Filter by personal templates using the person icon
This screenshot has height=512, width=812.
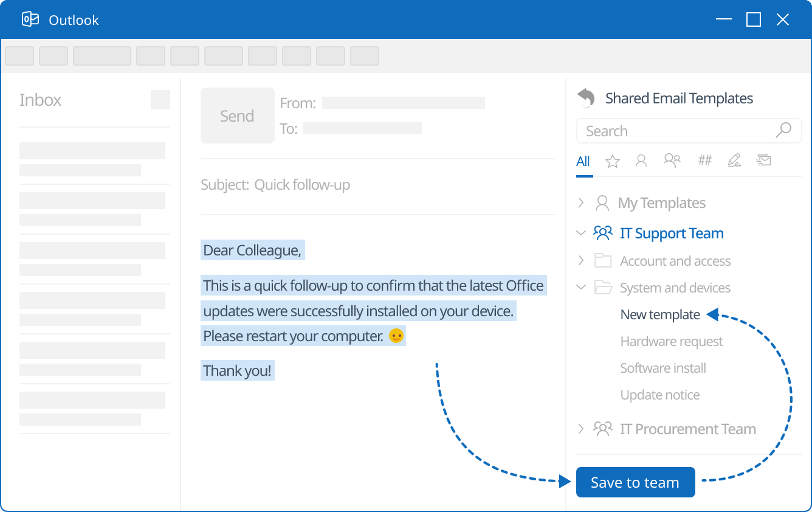641,161
